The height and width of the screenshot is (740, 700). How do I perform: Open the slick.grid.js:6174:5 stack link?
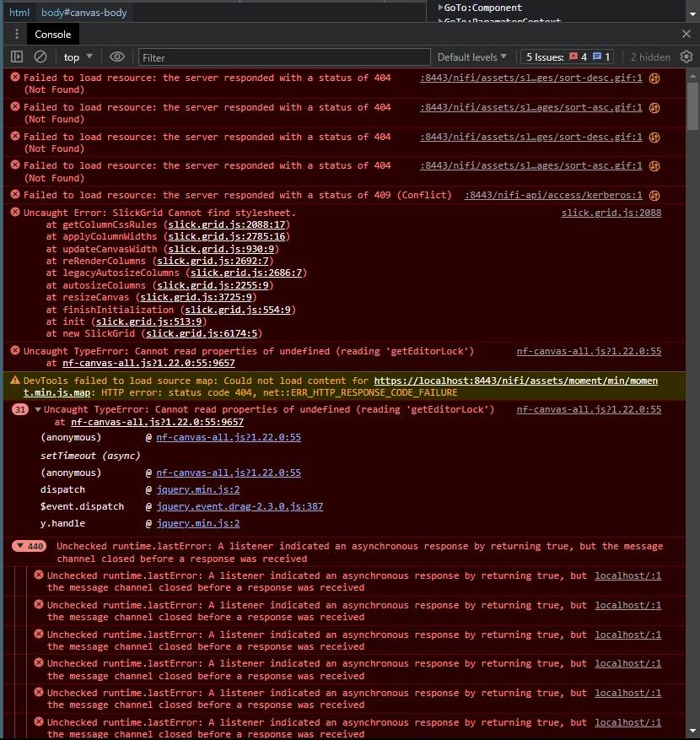coord(202,333)
